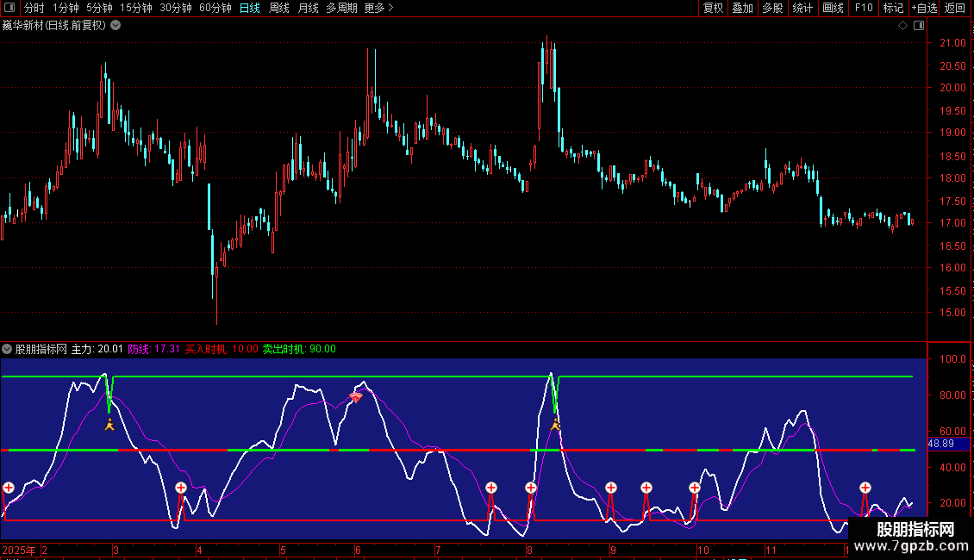Click the pink diamond marker near June

tap(355, 397)
